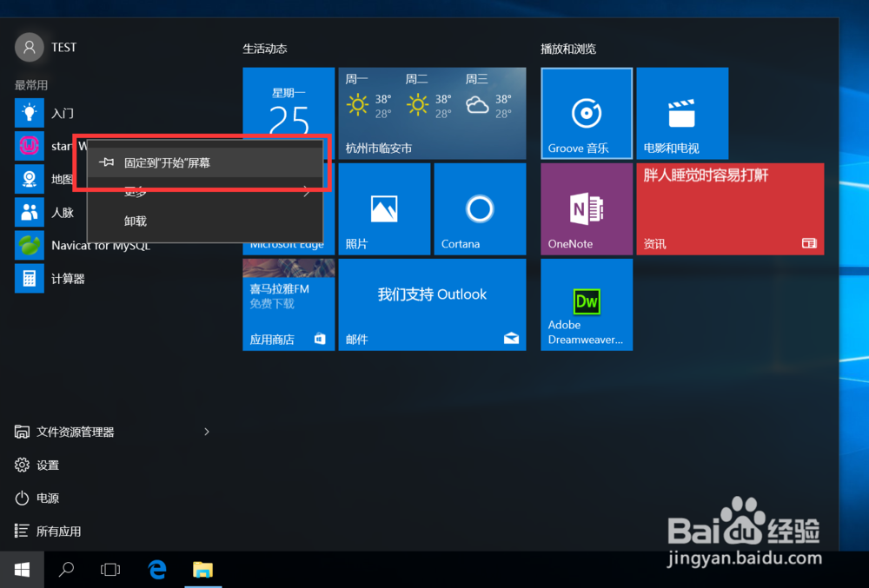The width and height of the screenshot is (869, 588).
Task: Open taskbar search magnifier icon
Action: (x=67, y=569)
